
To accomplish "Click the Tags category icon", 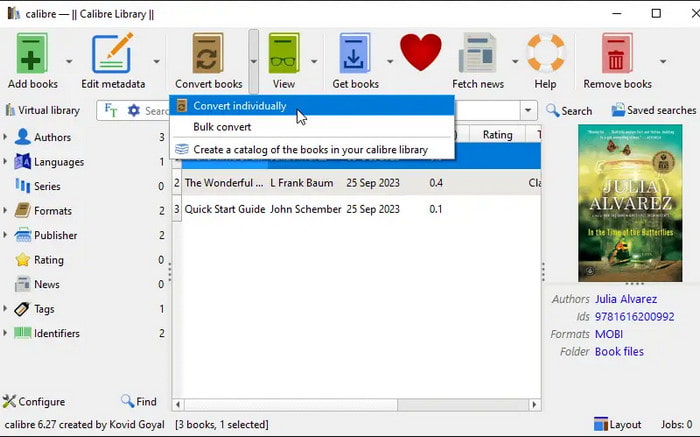I will (22, 309).
